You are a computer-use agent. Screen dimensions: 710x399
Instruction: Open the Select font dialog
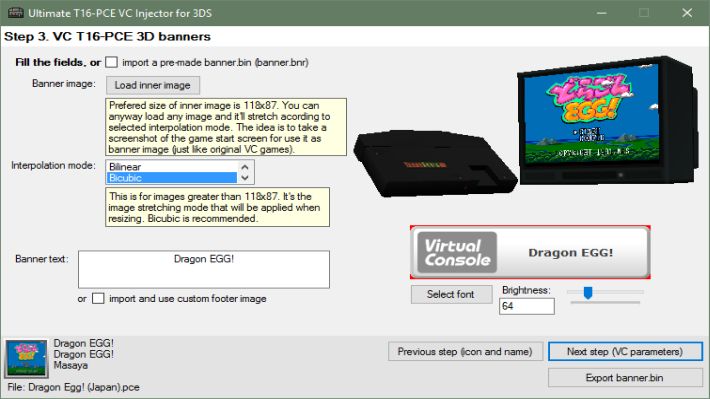451,294
